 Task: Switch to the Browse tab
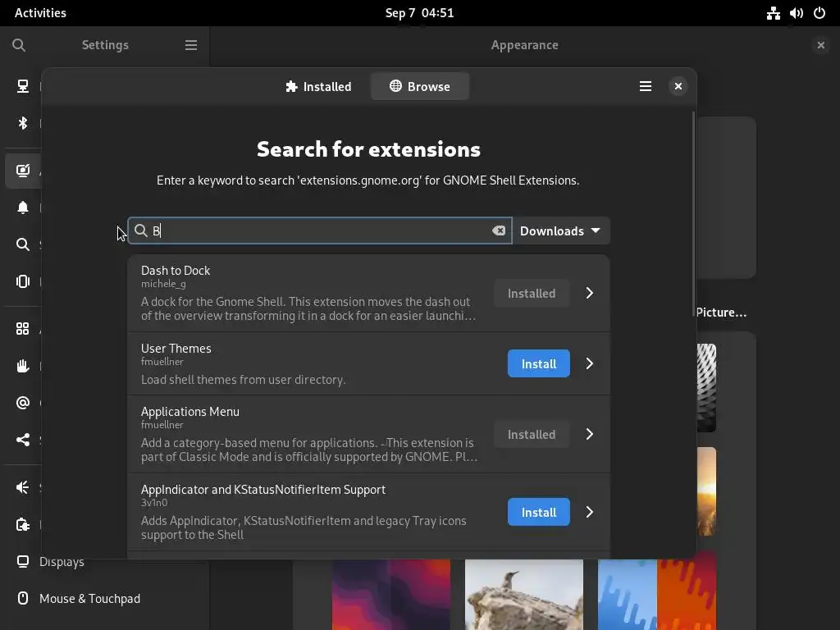(x=420, y=86)
